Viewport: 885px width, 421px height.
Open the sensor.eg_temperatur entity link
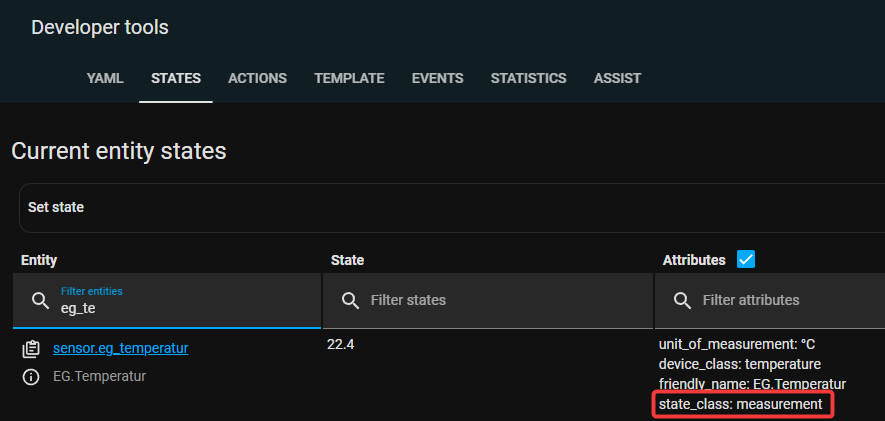121,348
